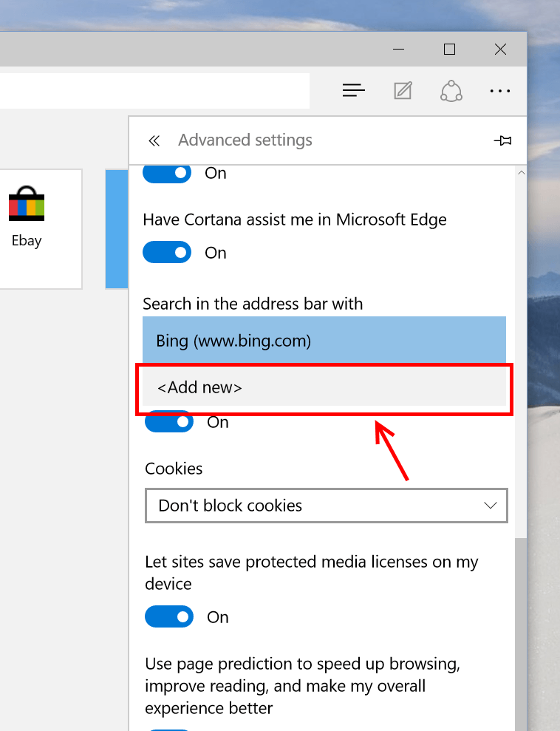The image size is (560, 731).
Task: Open the More actions ellipsis menu
Action: (x=500, y=91)
